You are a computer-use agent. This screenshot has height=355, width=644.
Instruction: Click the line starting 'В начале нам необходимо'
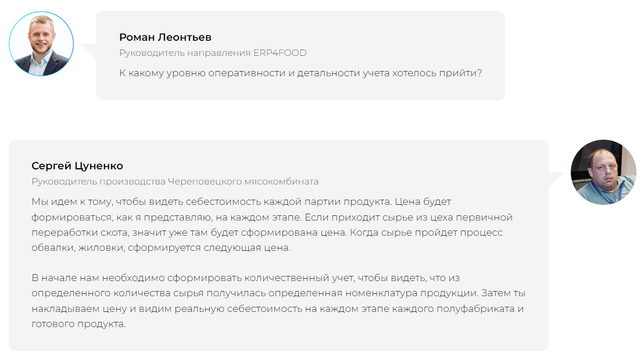pos(246,278)
